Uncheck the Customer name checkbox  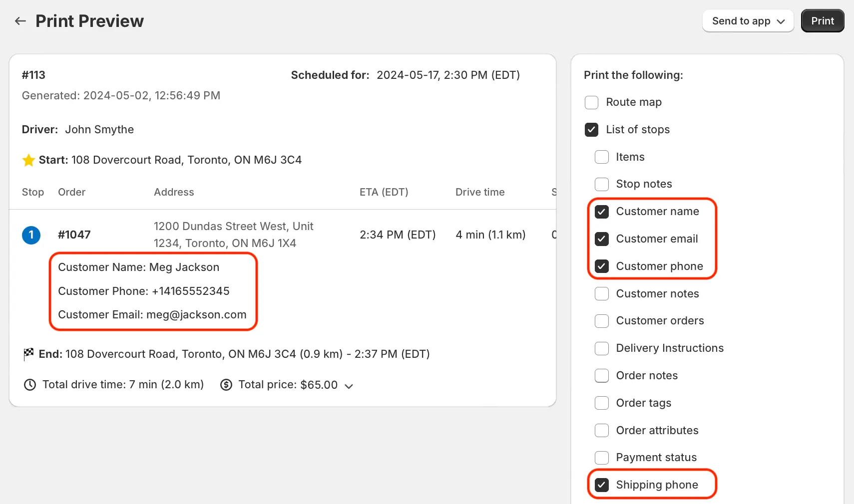click(602, 212)
